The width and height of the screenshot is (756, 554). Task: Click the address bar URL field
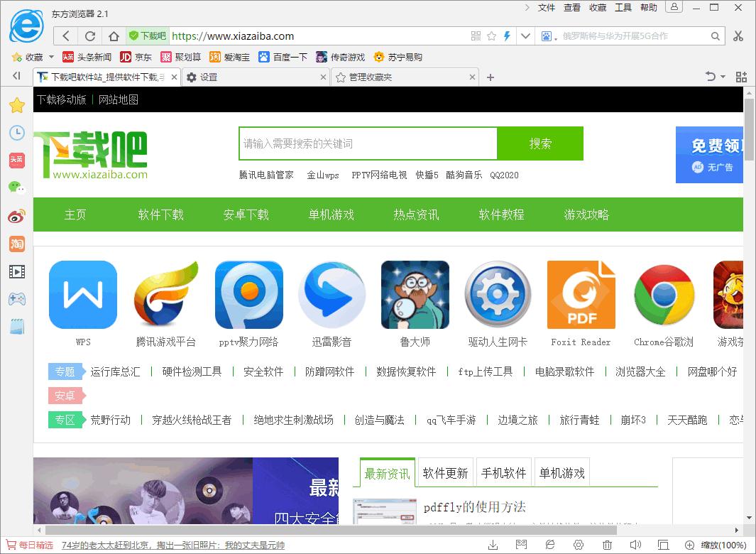click(x=318, y=36)
